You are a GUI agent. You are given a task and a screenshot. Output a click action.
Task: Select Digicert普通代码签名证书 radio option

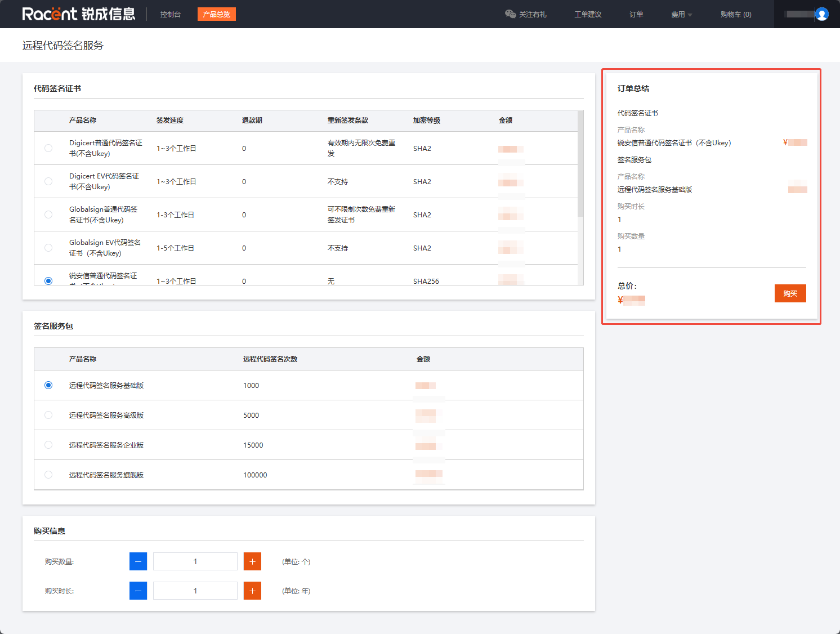pos(48,148)
